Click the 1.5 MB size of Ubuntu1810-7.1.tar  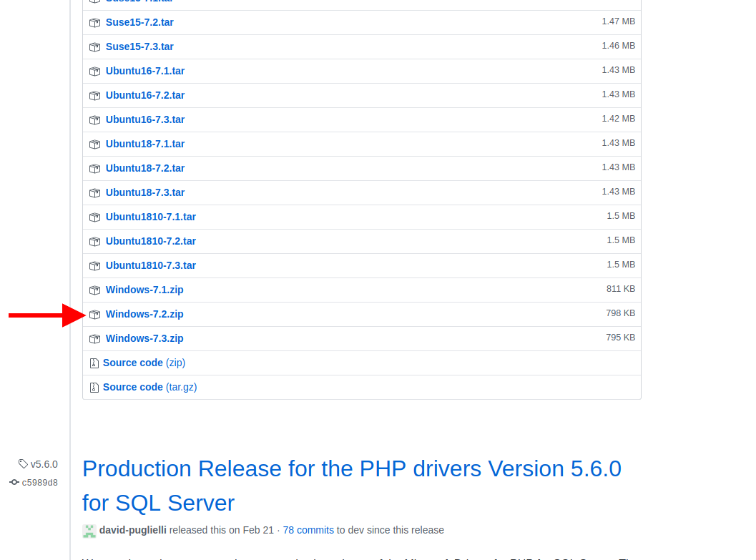[621, 216]
